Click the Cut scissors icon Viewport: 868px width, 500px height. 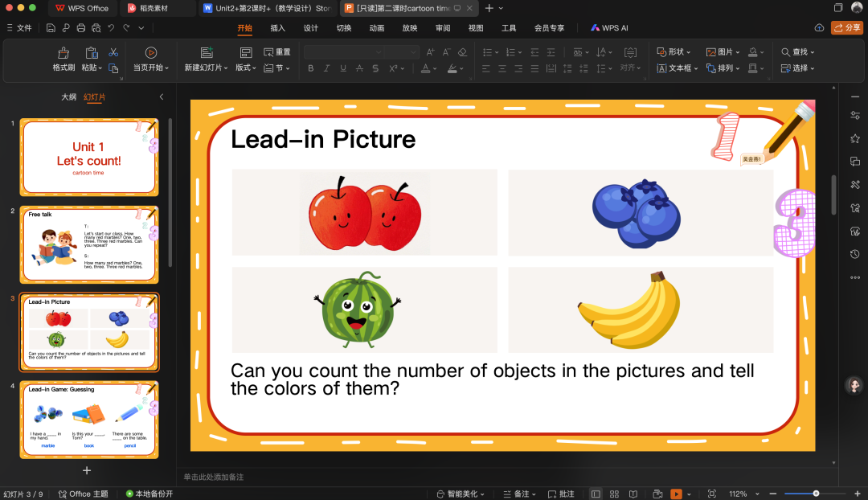tap(113, 52)
